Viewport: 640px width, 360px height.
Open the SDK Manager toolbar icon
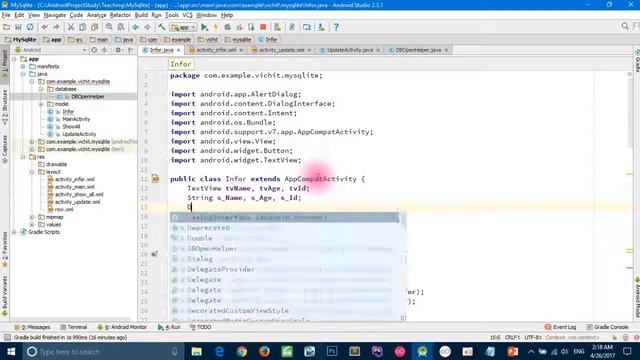tap(321, 27)
